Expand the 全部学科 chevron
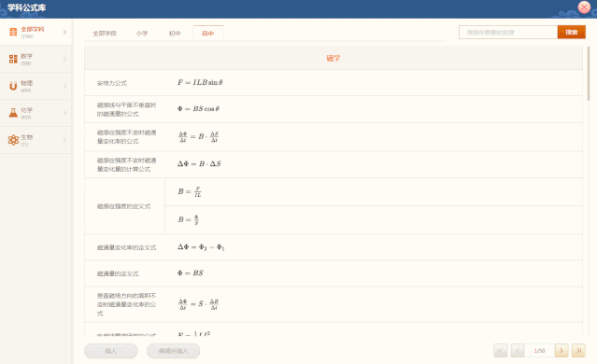 click(64, 32)
